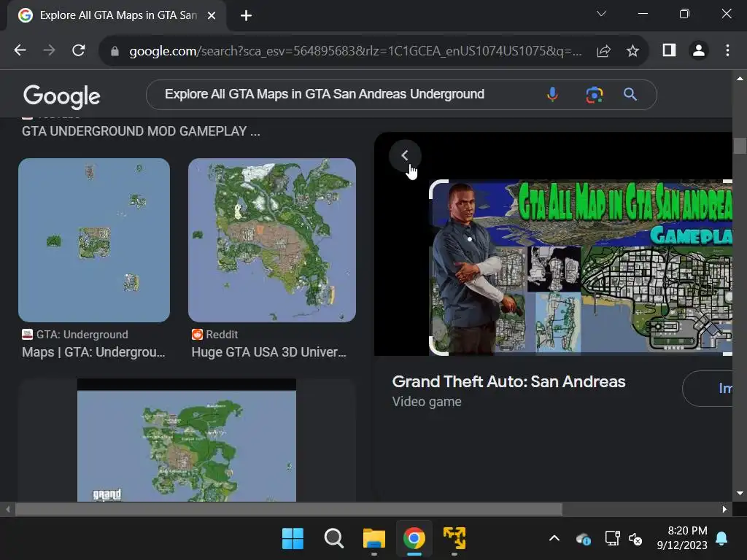Close the Explore All GTA Maps tab

pos(212,15)
